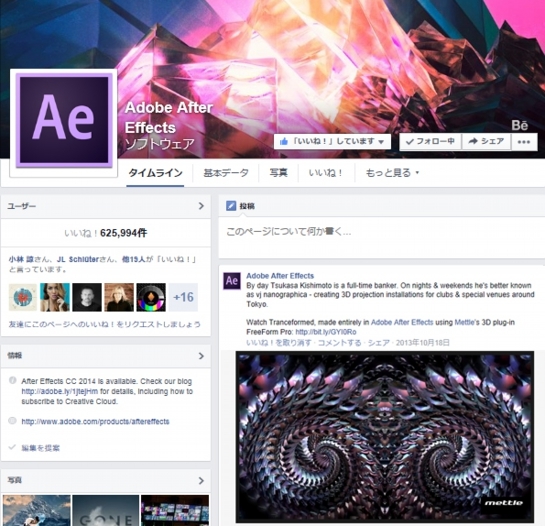The width and height of the screenshot is (545, 526).
Task: Click the Adobe After Effects page title
Action: click(169, 118)
